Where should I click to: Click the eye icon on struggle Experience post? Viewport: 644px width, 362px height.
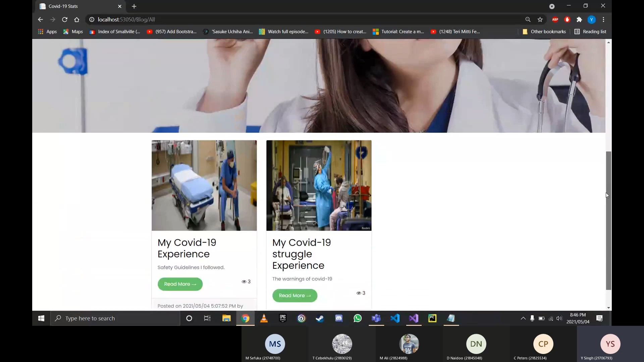[359, 293]
